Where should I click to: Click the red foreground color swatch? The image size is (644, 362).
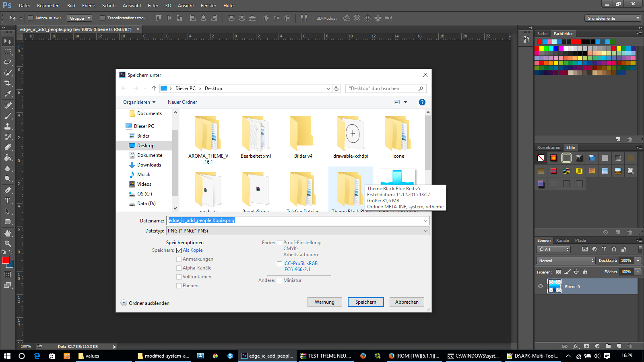pyautogui.click(x=5, y=260)
